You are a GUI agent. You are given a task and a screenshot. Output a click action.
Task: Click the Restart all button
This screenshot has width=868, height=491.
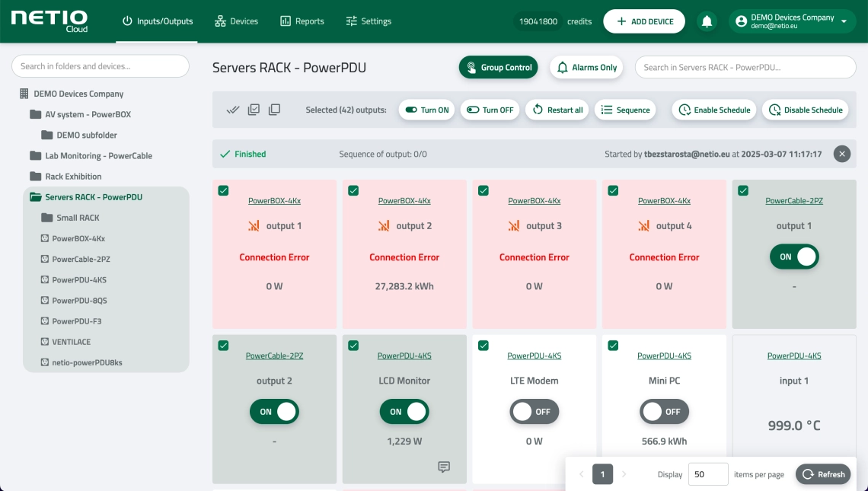[557, 110]
